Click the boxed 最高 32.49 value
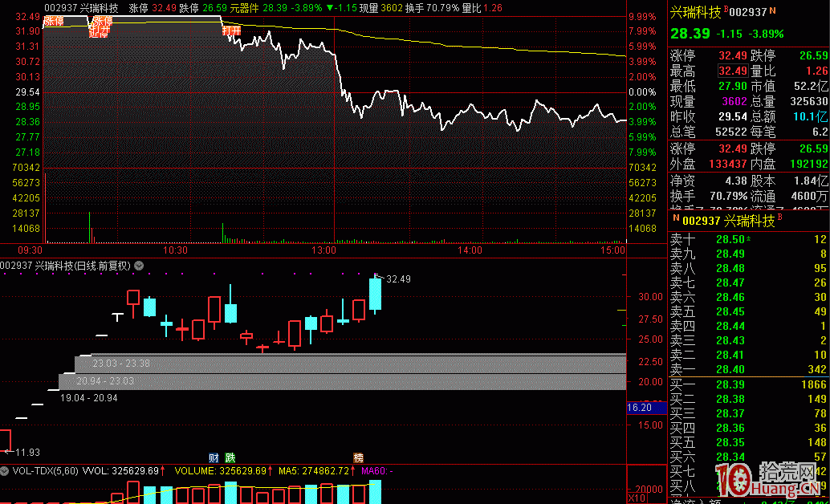The width and height of the screenshot is (830, 504). tap(733, 71)
